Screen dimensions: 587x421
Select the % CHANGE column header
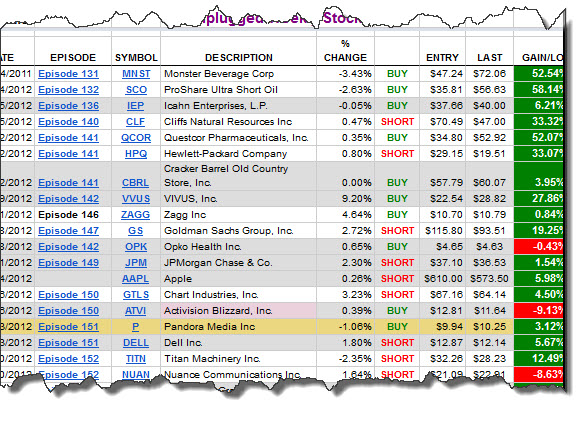[x=345, y=51]
